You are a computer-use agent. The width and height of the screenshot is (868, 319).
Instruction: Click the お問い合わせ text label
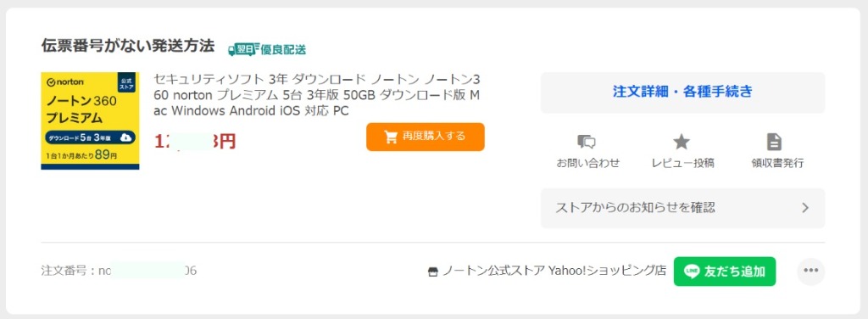click(588, 163)
